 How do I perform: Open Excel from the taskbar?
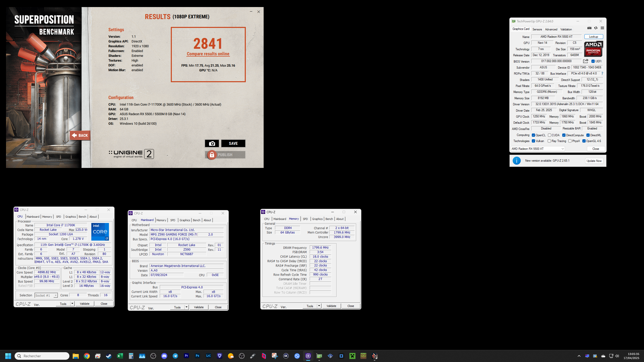click(120, 356)
